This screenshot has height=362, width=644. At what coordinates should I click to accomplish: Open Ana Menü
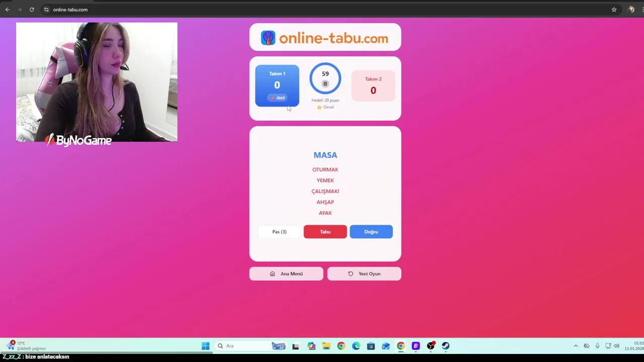pyautogui.click(x=286, y=274)
